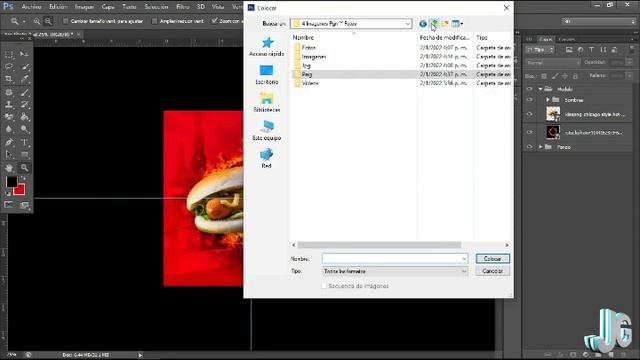Select the Blur tool

point(9,129)
